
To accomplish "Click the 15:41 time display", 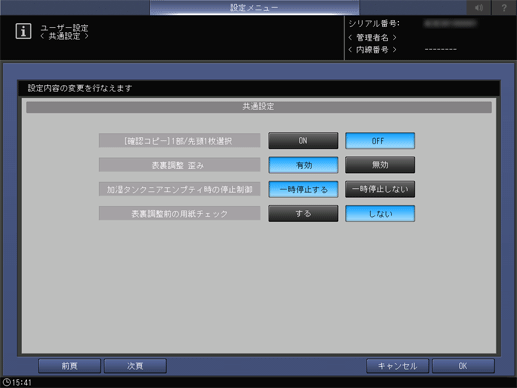I will 22,382.
